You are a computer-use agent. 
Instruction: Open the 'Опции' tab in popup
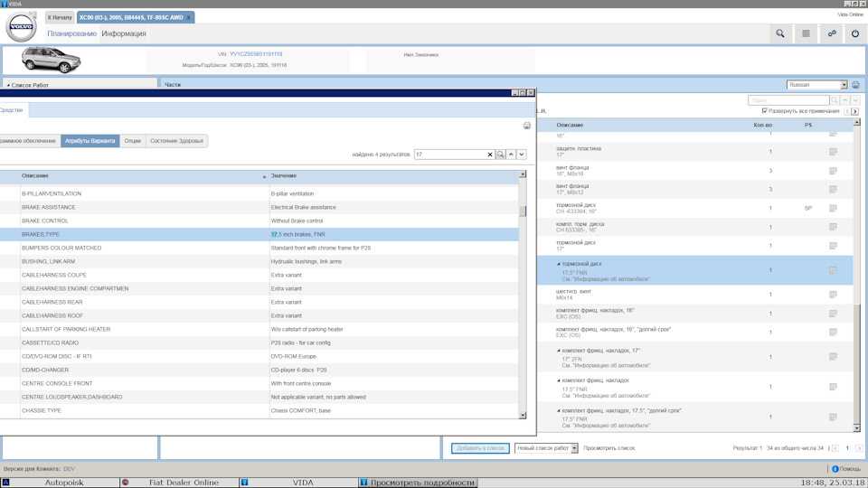pos(132,141)
